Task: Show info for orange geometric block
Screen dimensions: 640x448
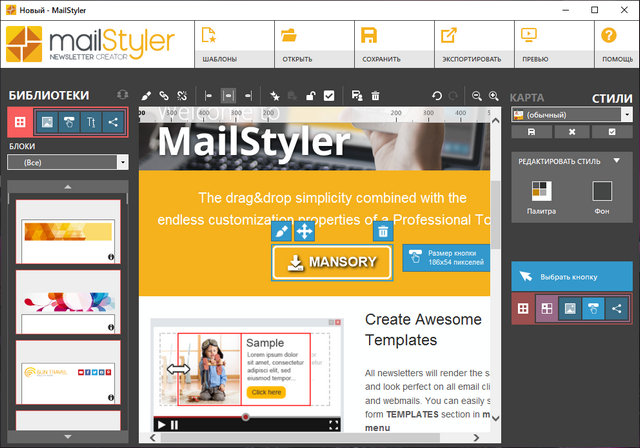Action: pyautogui.click(x=111, y=257)
